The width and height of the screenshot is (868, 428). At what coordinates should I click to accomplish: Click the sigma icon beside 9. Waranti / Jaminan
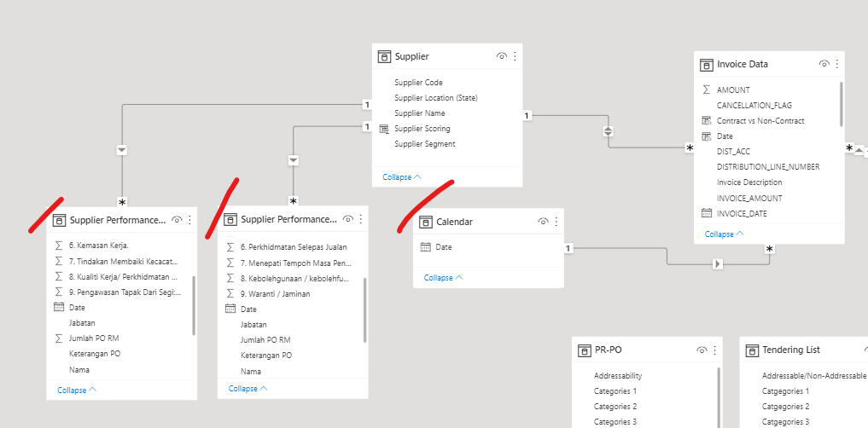coord(230,293)
